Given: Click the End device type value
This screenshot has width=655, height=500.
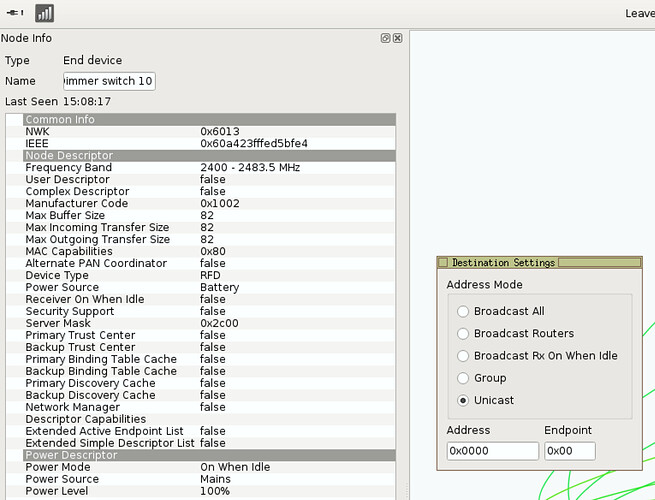Looking at the screenshot, I should [x=93, y=60].
